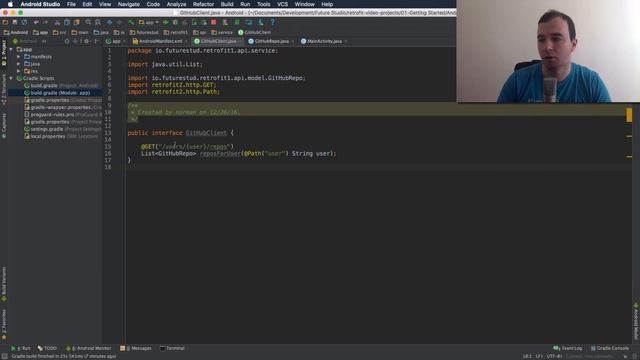Open the Navigate menu
Image resolution: width=640 pixels, height=360 pixels.
129,4
